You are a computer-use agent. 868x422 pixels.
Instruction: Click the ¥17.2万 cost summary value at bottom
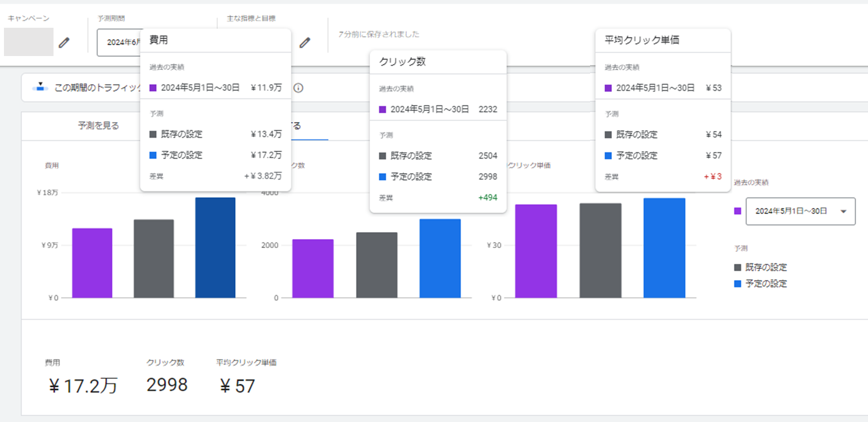[x=83, y=386]
